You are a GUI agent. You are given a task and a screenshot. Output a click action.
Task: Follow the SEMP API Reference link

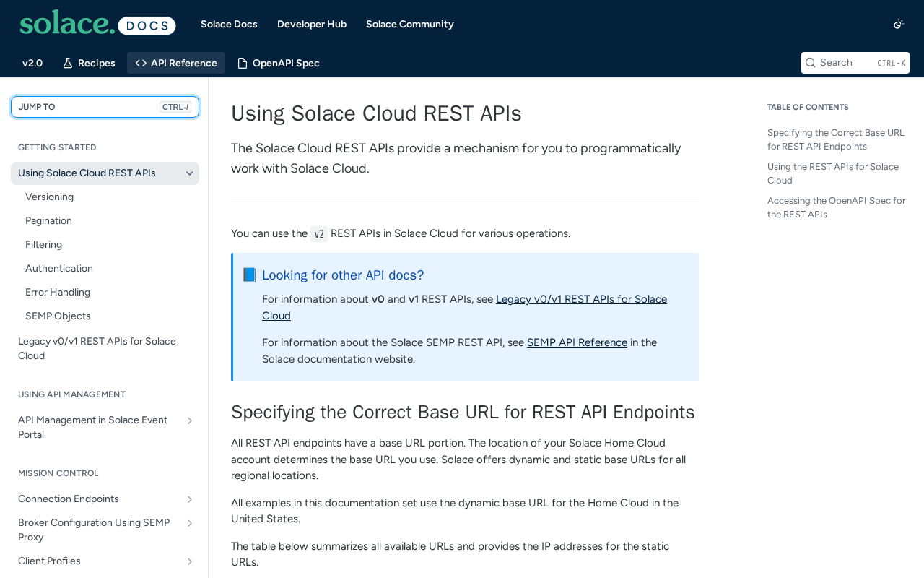click(x=577, y=342)
